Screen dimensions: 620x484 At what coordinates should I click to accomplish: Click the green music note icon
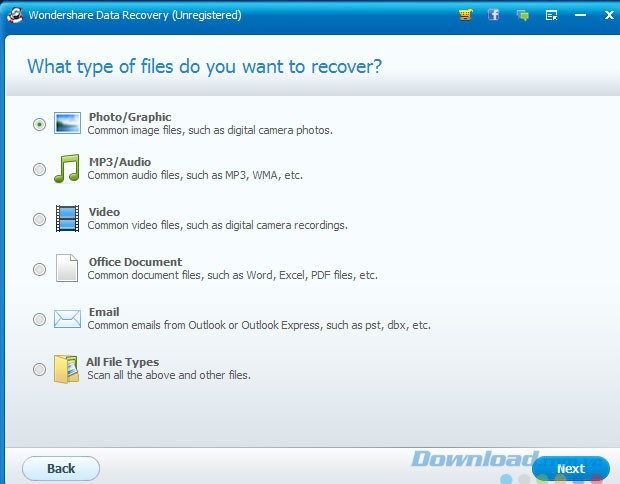[x=67, y=169]
